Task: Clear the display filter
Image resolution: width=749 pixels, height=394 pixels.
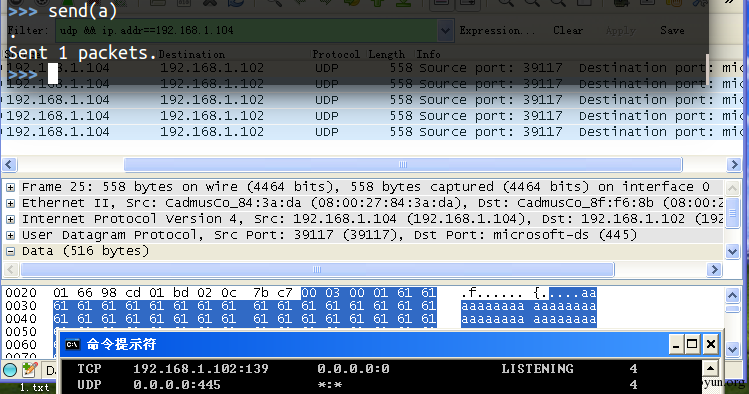Action: (568, 31)
